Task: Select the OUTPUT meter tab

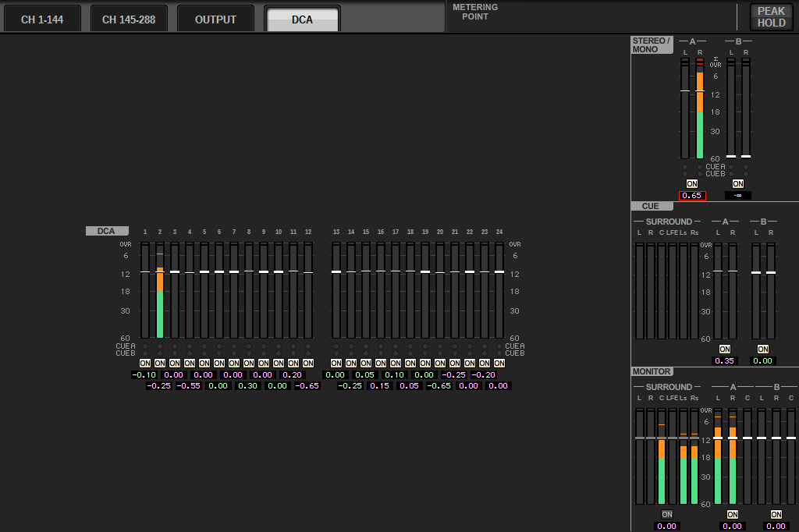Action: click(x=215, y=20)
